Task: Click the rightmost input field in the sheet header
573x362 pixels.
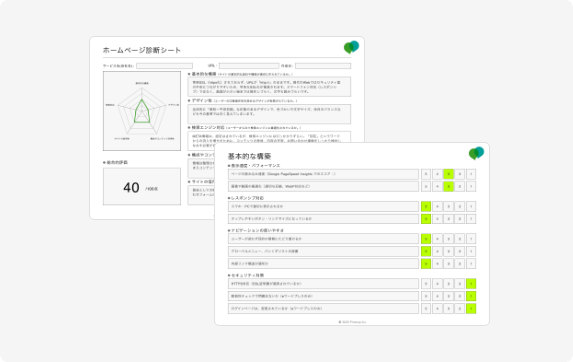Action: [x=323, y=66]
